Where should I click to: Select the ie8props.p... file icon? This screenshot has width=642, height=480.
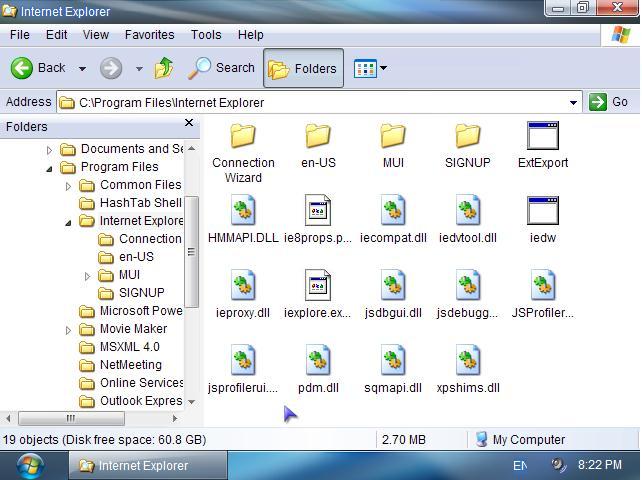[x=318, y=211]
